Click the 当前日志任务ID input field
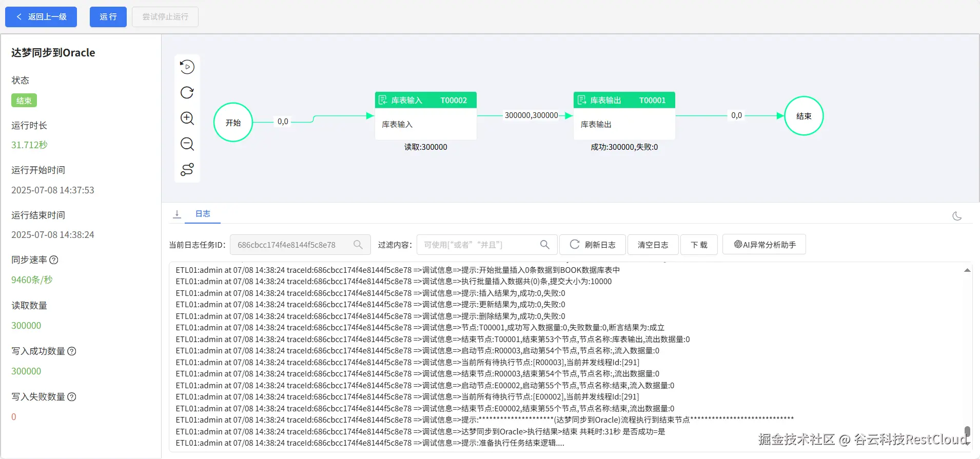The image size is (980, 459). 300,245
